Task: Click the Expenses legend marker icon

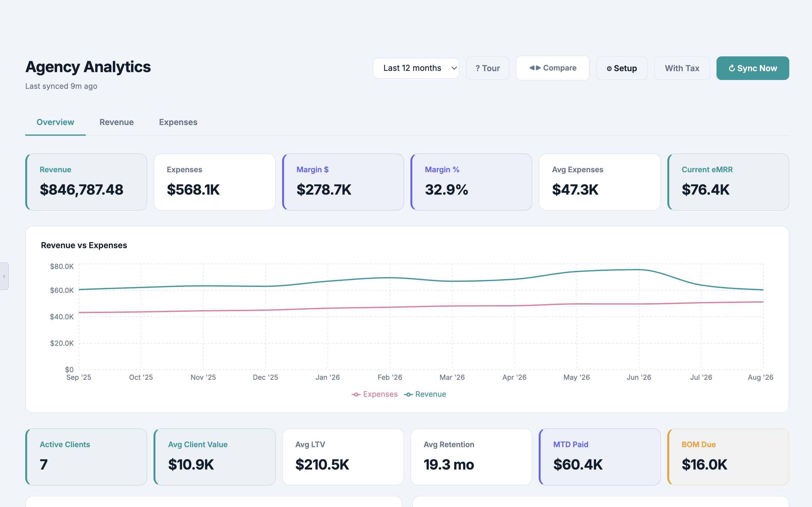Action: [356, 395]
